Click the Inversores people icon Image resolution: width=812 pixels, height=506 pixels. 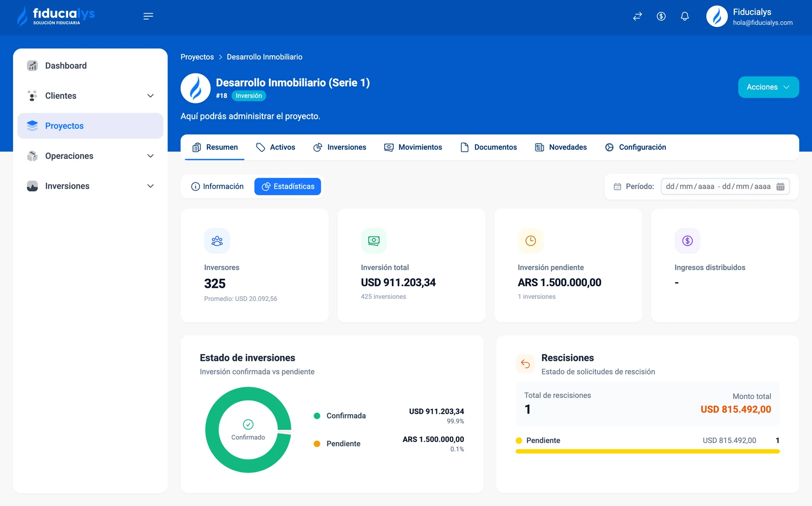[x=217, y=241]
